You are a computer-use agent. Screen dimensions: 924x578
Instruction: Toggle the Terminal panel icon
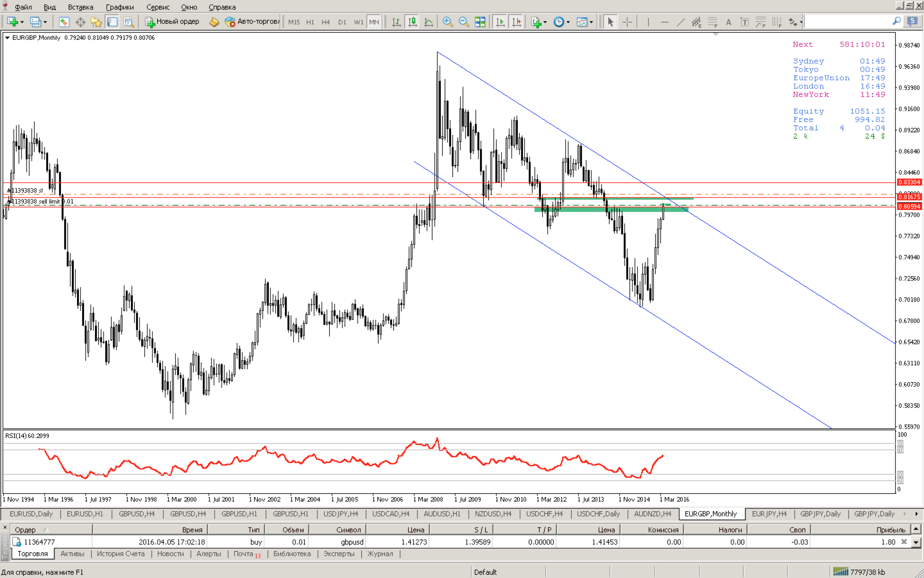tap(112, 22)
